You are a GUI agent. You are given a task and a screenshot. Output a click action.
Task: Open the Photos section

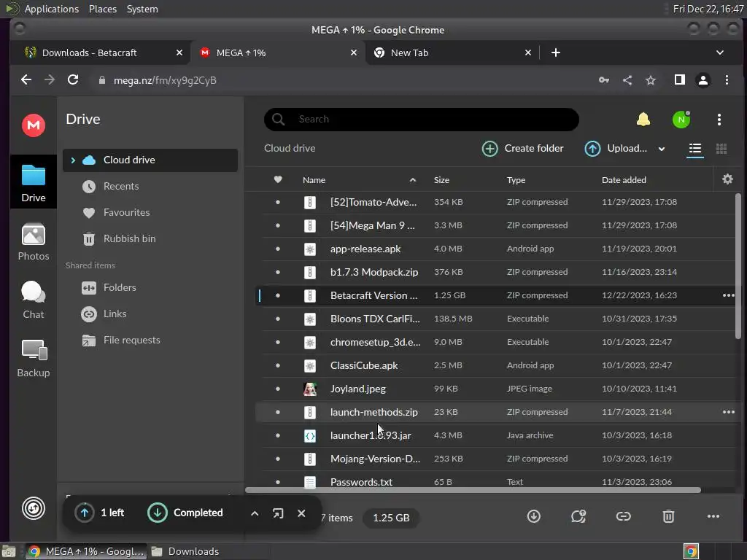[34, 242]
